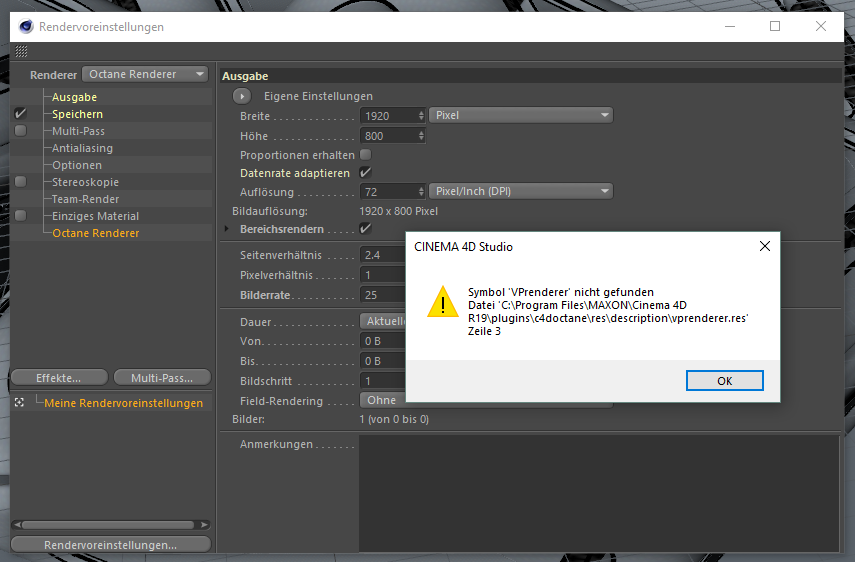Click the Rendervoreinstellungen... button at bottom
This screenshot has height=562, width=855.
[x=111, y=545]
